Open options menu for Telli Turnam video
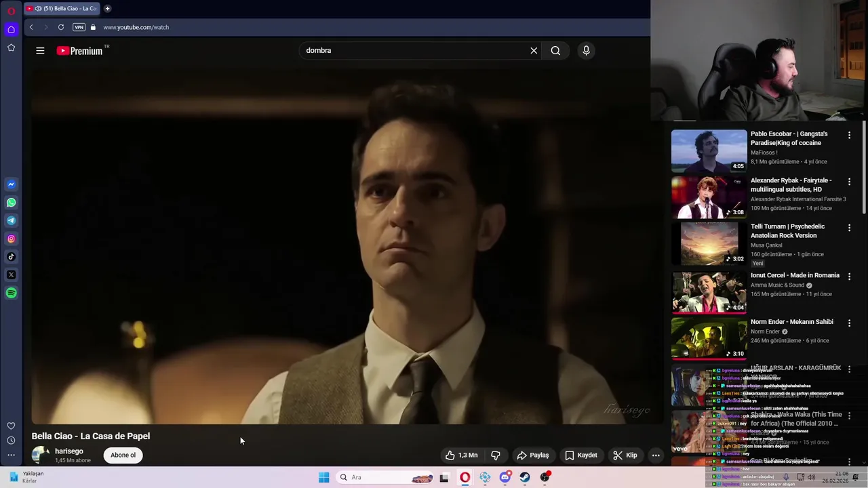This screenshot has height=488, width=868. [849, 228]
